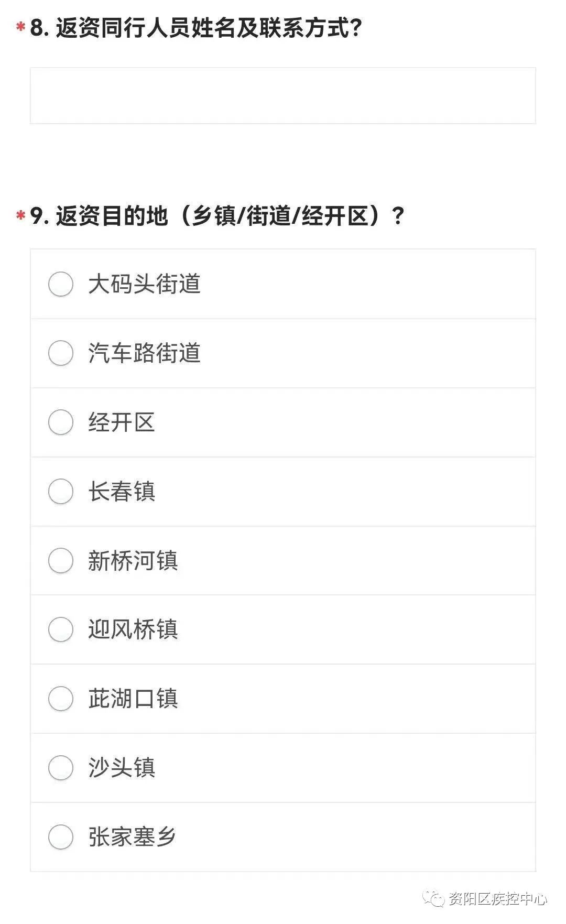
Task: Click the 经开区 option label text
Action: pyautogui.click(x=122, y=422)
